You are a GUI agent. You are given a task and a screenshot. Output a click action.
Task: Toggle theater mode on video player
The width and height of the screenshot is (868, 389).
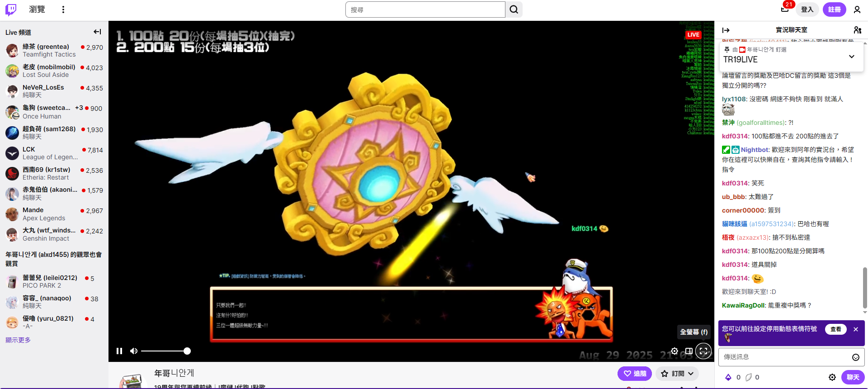point(689,351)
